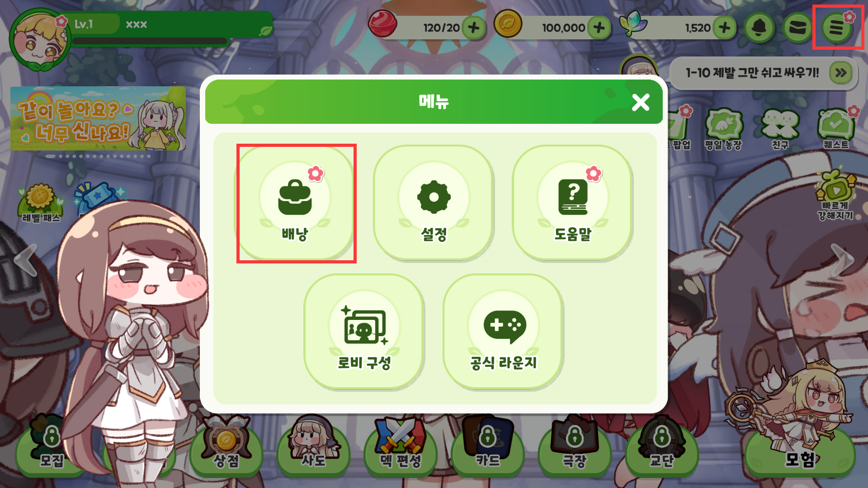868x488 pixels.
Task: Expand the 1-10 stage shortcut double arrow
Action: pos(840,73)
